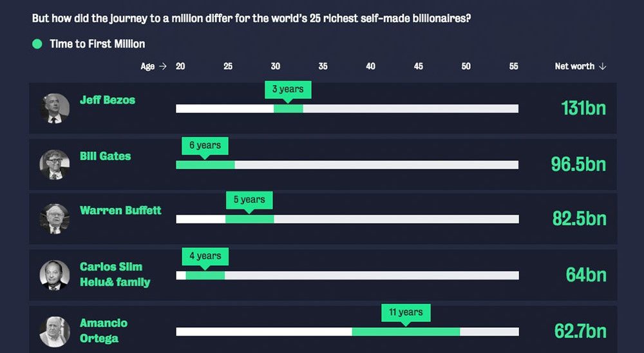Click Carlos Slim portrait photo

pos(55,275)
